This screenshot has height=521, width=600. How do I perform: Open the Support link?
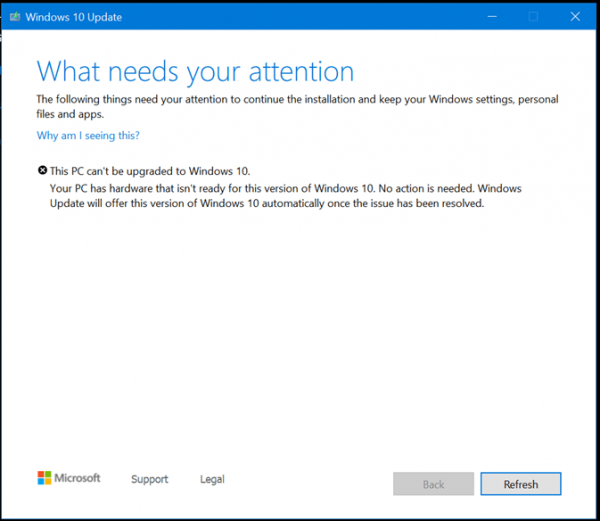150,479
